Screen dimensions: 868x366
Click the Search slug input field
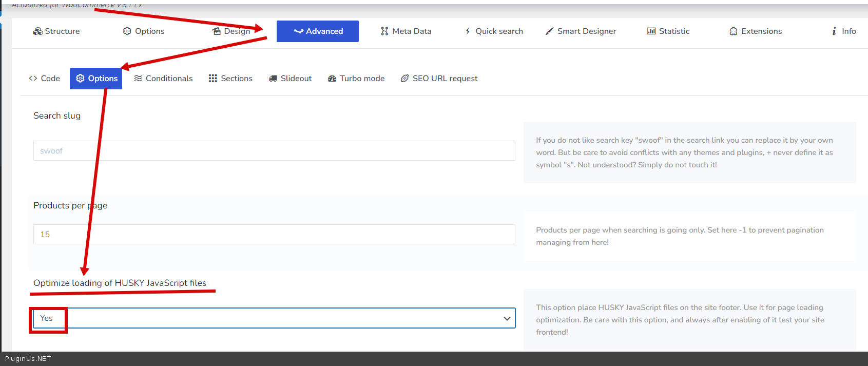274,151
